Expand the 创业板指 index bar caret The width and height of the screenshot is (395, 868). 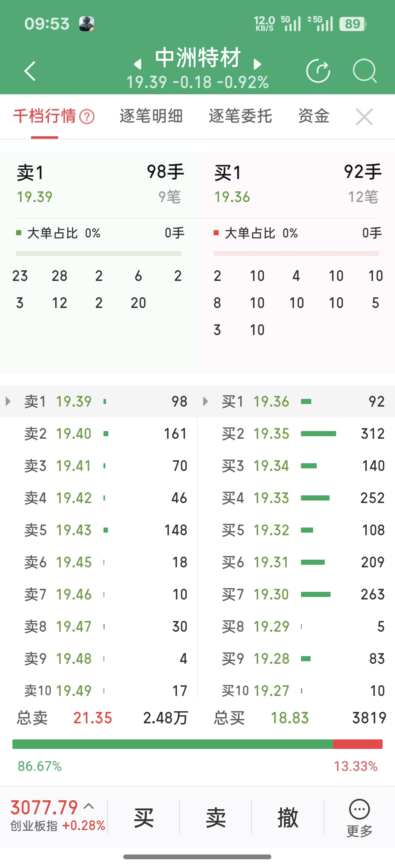pyautogui.click(x=89, y=806)
